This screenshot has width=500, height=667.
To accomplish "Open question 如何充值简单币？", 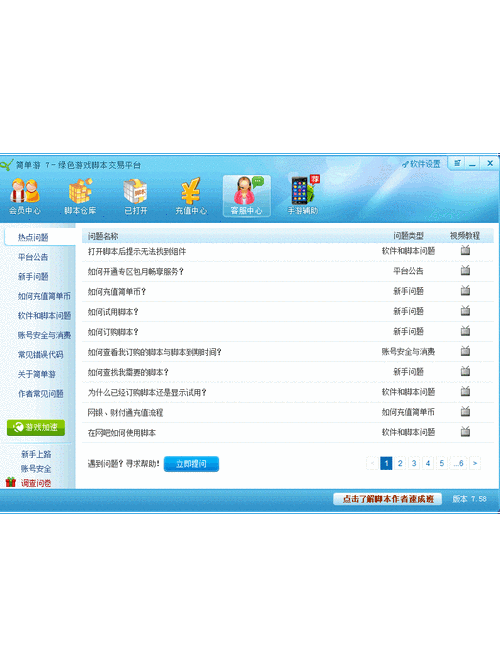I will click(x=117, y=291).
